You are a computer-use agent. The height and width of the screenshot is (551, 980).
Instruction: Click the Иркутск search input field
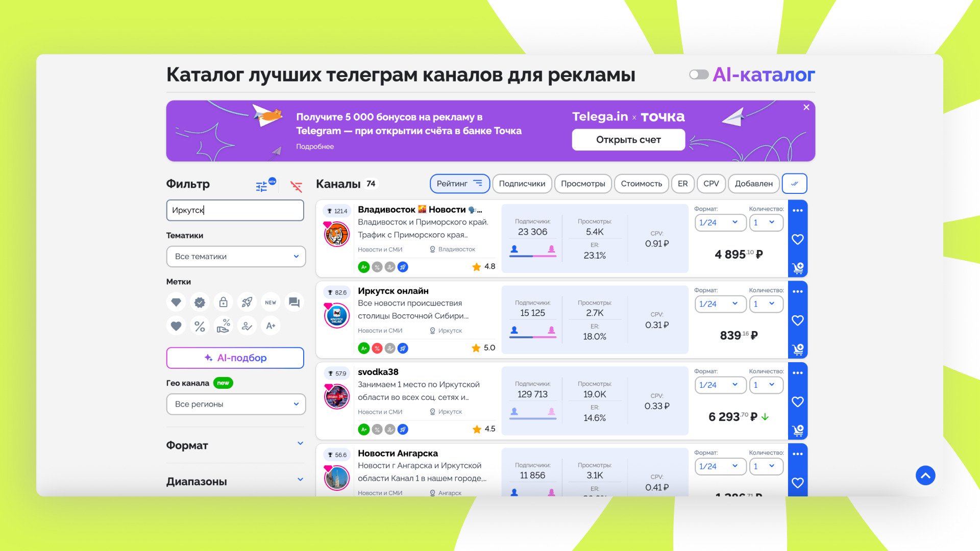coord(235,210)
